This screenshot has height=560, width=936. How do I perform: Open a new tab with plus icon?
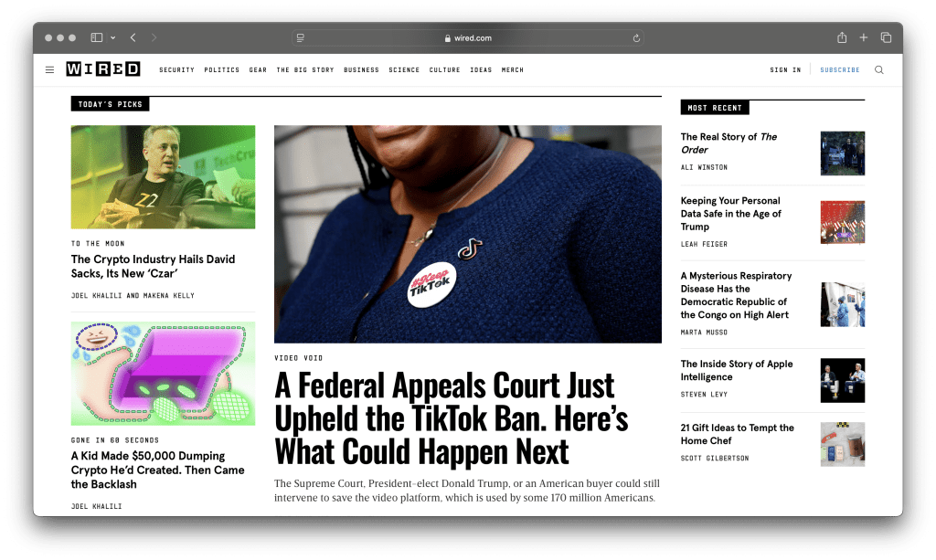tap(864, 37)
